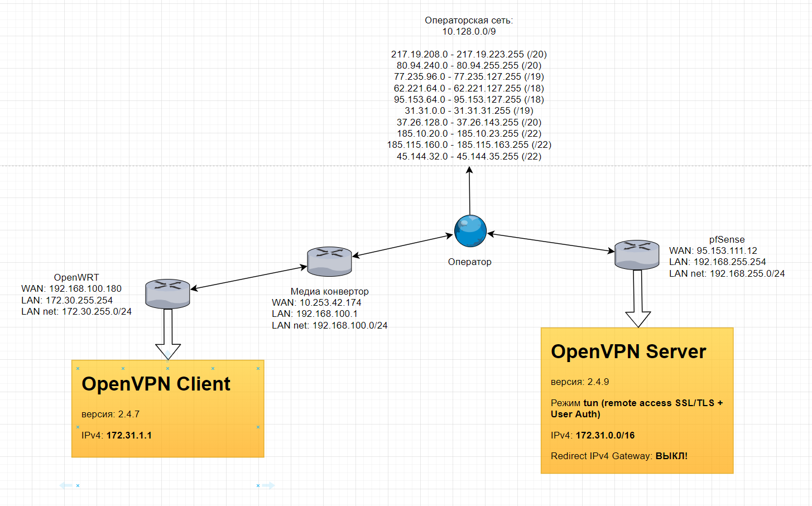The height and width of the screenshot is (506, 812).
Task: Click the 185.10.20.0 range line
Action: (469, 133)
